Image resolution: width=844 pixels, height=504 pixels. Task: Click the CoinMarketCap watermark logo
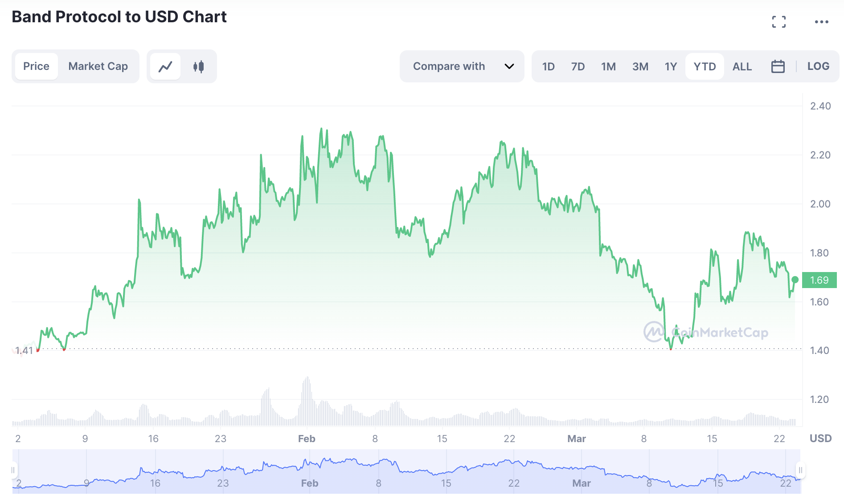706,332
